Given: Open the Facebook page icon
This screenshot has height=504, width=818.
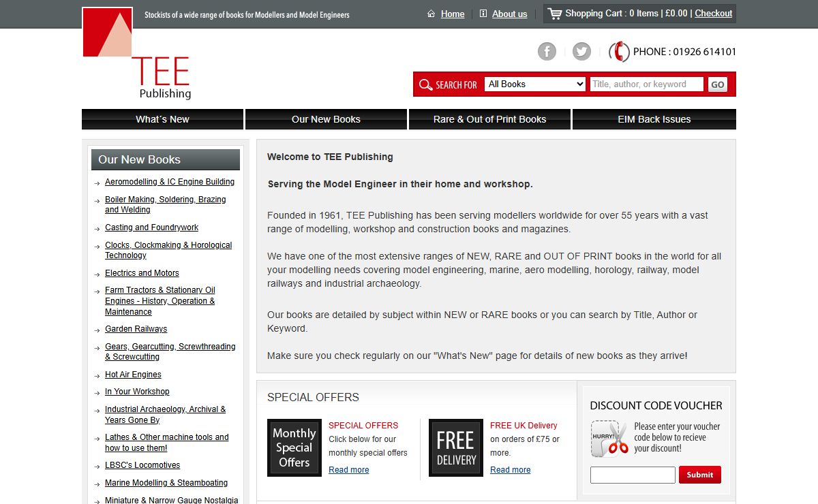Looking at the screenshot, I should tap(547, 51).
